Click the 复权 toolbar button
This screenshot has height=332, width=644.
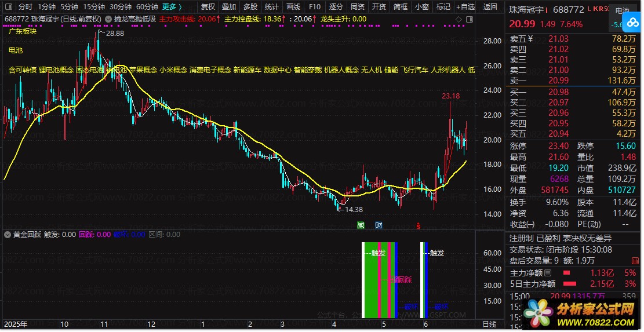[208, 6]
